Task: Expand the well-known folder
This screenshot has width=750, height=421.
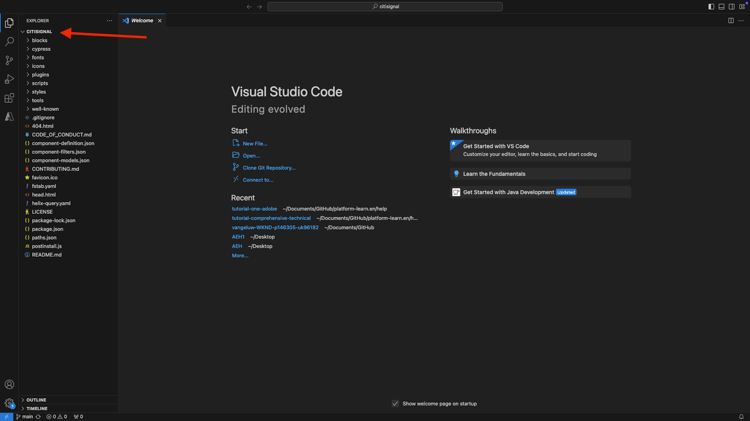Action: click(x=45, y=109)
